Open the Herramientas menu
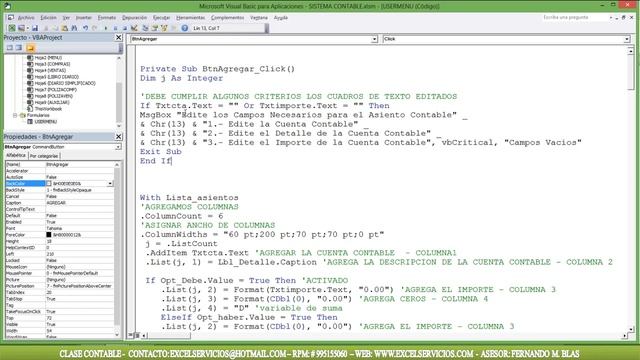 [x=191, y=18]
